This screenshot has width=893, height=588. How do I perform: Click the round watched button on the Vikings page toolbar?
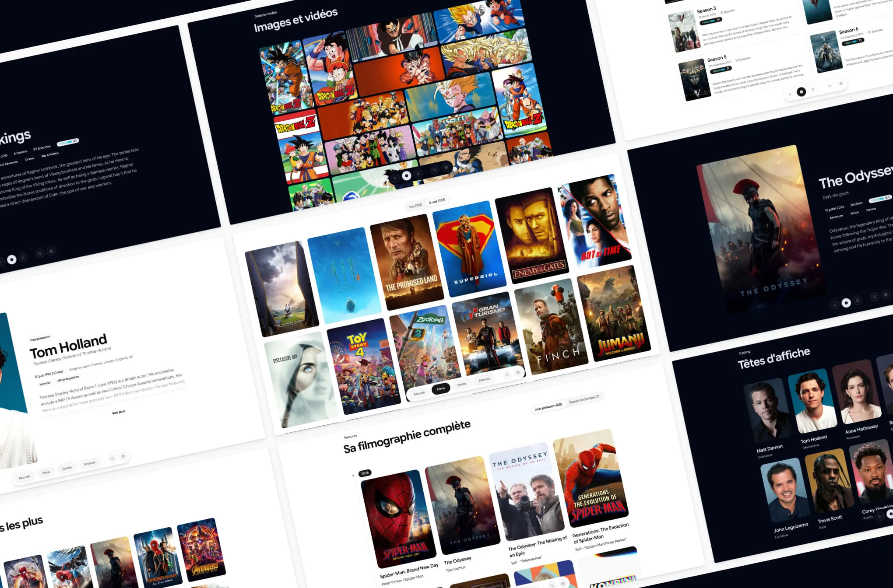(x=12, y=259)
